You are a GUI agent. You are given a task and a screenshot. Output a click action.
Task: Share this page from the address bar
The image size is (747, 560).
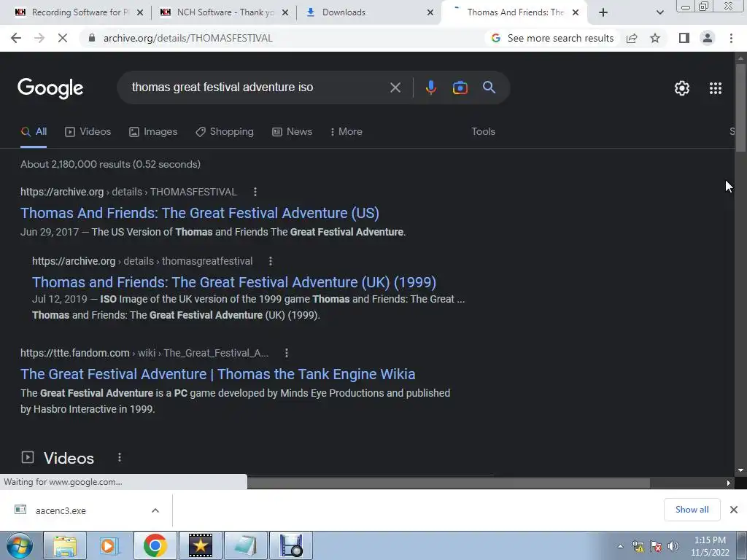click(x=632, y=38)
